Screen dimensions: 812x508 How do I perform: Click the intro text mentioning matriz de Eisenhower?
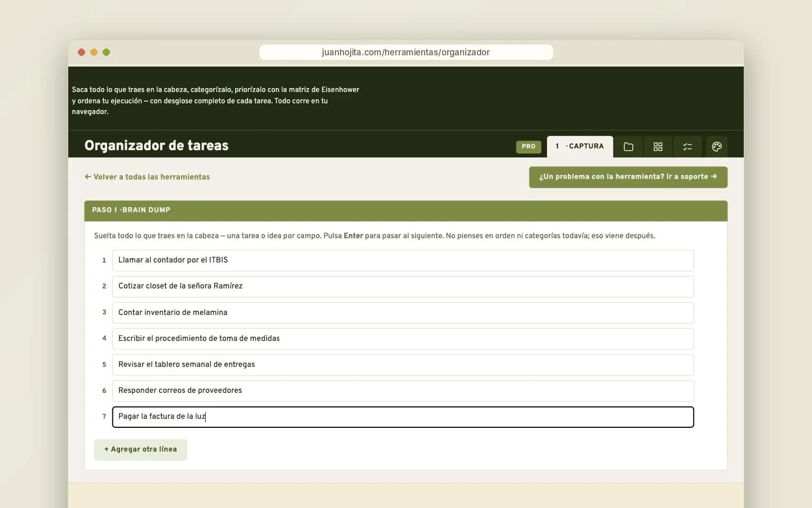pos(215,100)
